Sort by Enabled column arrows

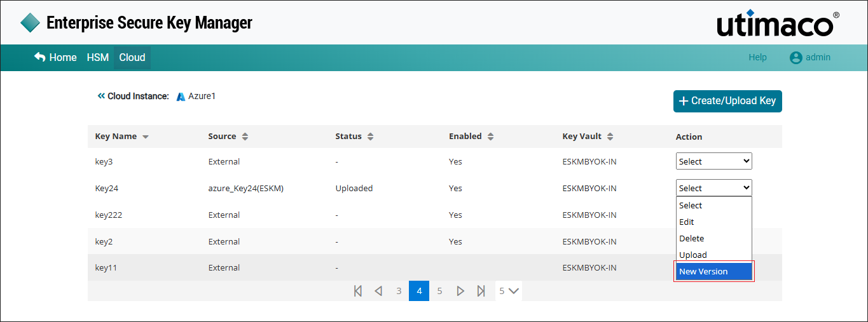point(491,137)
